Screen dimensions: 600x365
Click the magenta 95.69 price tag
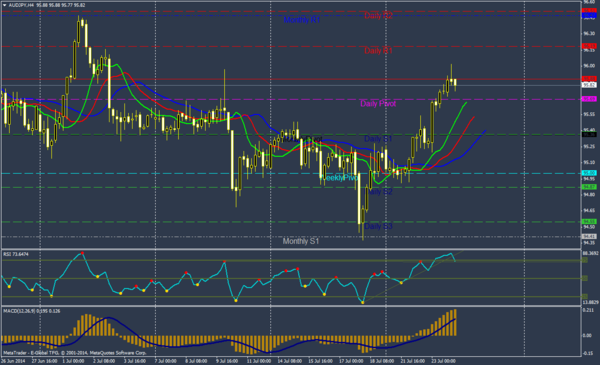pos(589,99)
